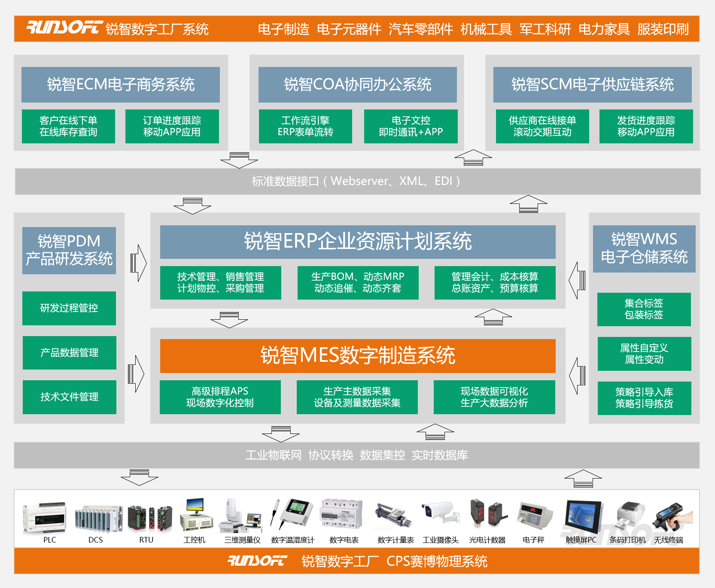Image resolution: width=715 pixels, height=588 pixels.
Task: Click 客户在线下单 在线库存查询 box
Action: [x=68, y=126]
